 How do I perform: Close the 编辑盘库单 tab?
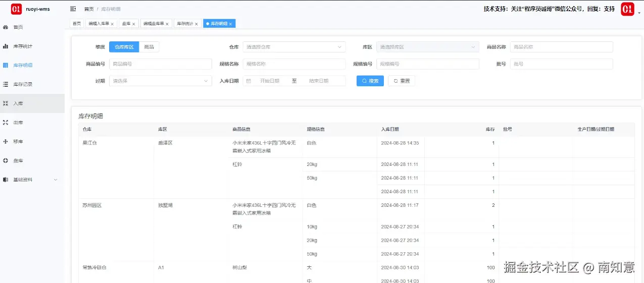point(167,24)
